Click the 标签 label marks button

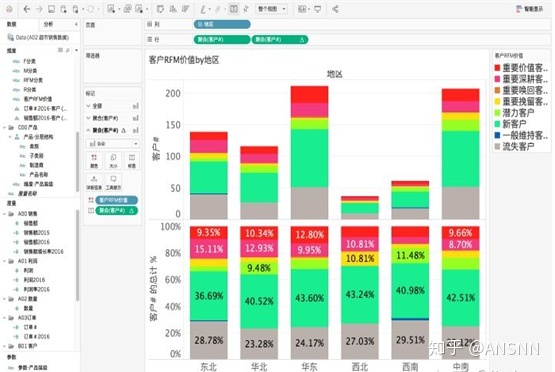pos(132,161)
